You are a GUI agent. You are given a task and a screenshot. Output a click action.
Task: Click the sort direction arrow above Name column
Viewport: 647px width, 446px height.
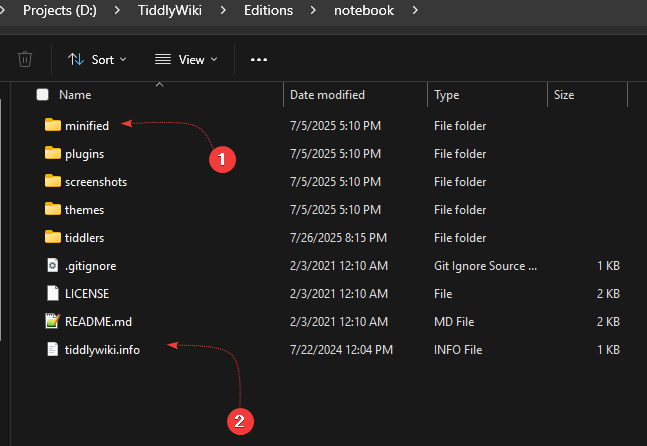[160, 85]
